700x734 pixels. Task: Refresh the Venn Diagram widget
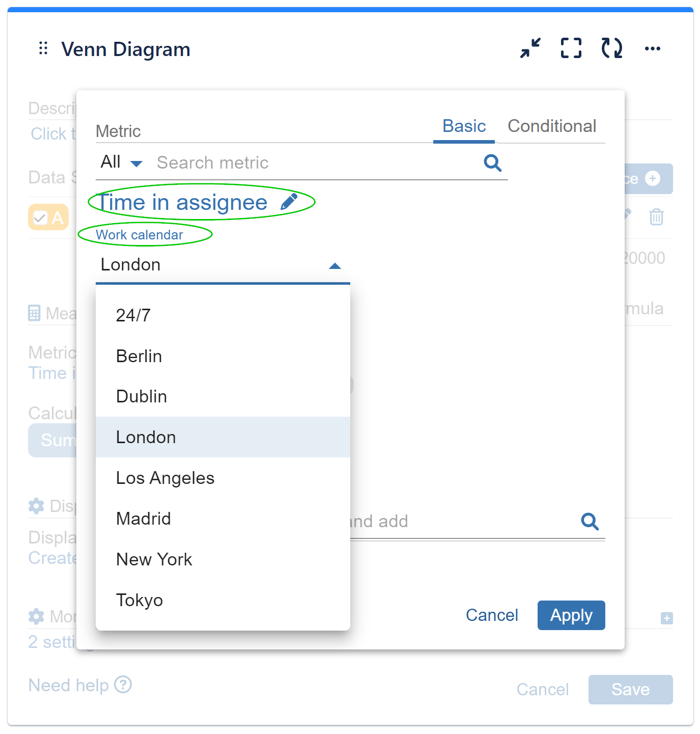(x=611, y=48)
